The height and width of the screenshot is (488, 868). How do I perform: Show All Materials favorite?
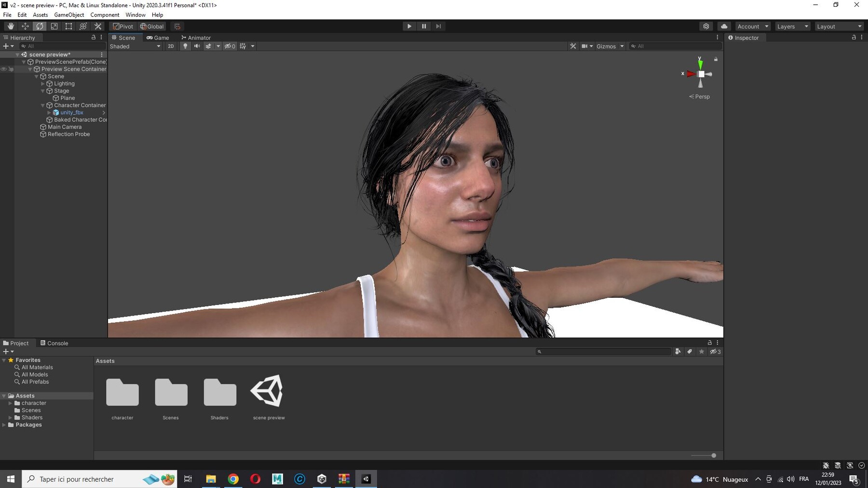tap(37, 368)
